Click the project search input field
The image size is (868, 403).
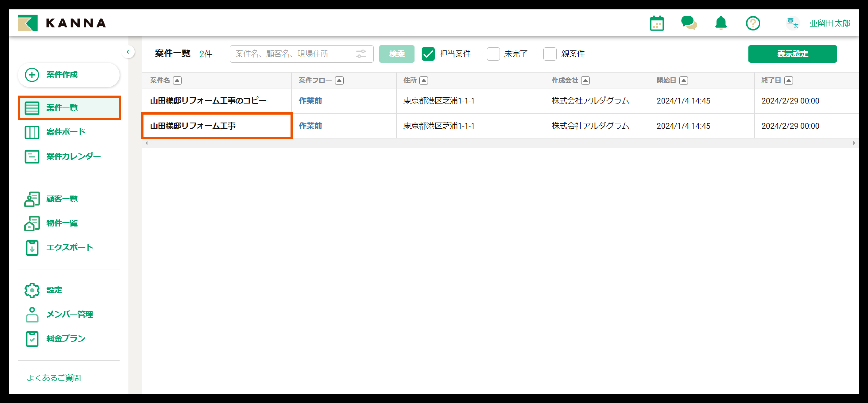(x=290, y=54)
